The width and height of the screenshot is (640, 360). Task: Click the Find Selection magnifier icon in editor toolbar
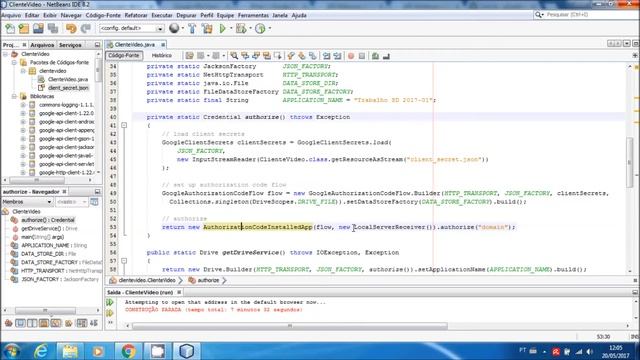pyautogui.click(x=234, y=56)
